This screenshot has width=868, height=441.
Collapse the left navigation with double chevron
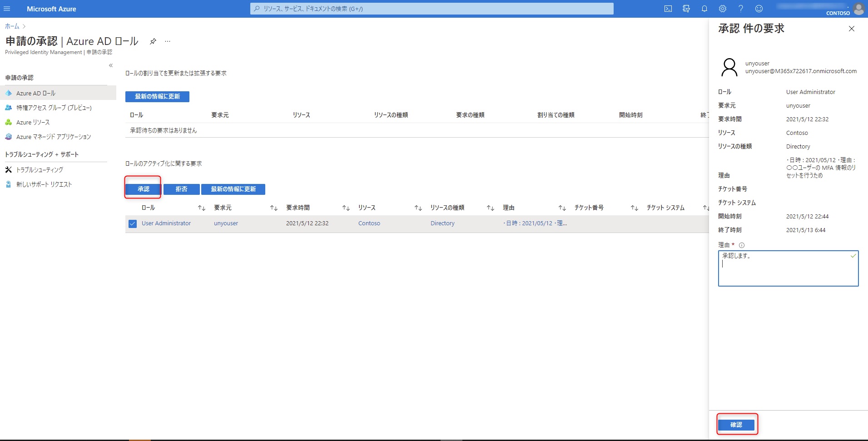(x=111, y=65)
